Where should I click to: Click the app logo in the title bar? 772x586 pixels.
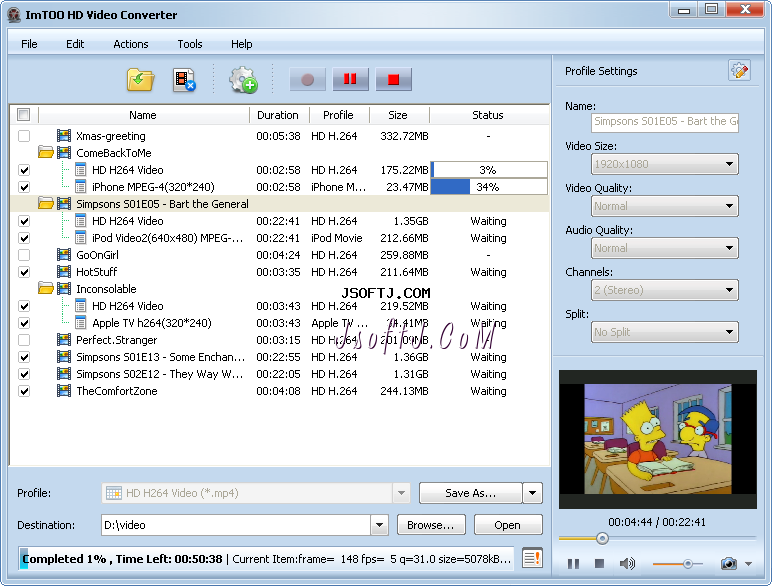[14, 15]
